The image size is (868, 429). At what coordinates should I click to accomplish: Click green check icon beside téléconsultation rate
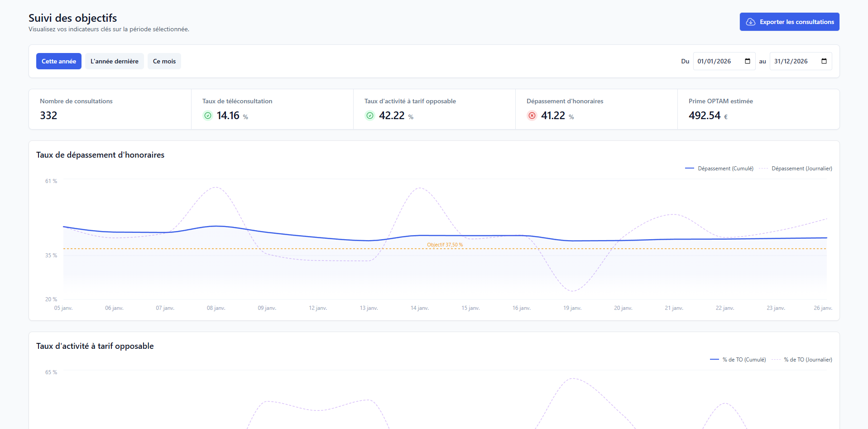(208, 116)
